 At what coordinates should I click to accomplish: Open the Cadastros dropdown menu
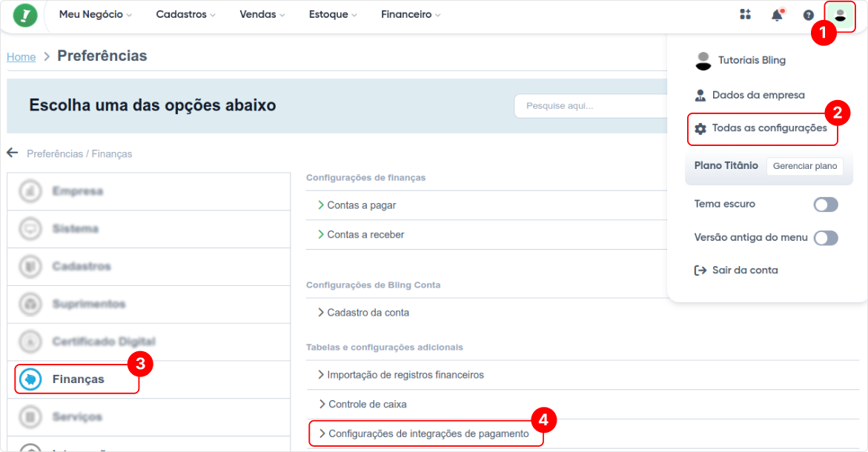click(185, 14)
